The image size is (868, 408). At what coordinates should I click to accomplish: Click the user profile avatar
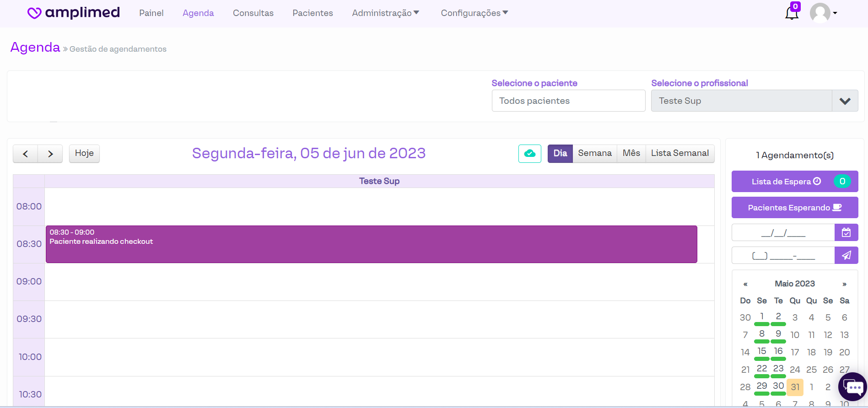[820, 13]
